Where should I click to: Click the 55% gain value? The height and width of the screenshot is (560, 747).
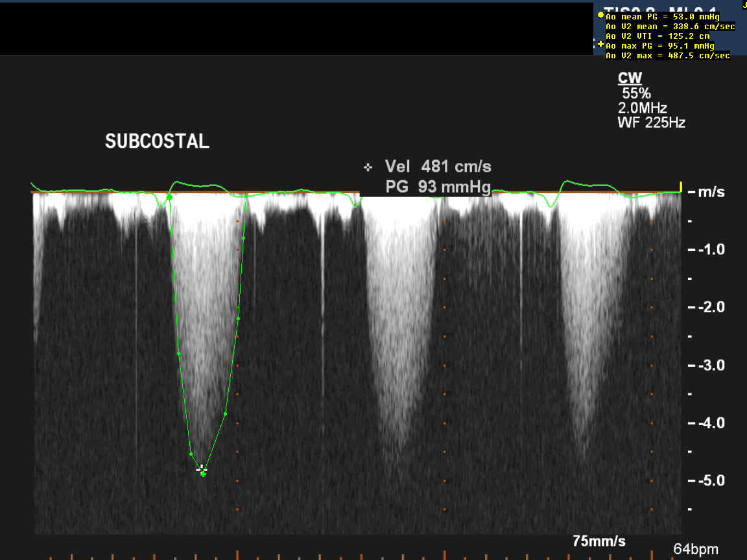tap(636, 93)
